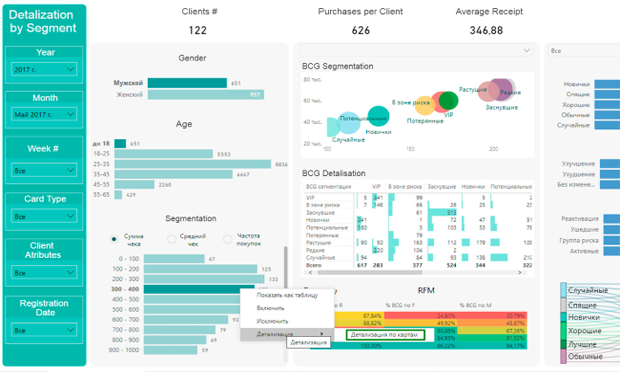The image size is (620, 372).
Task: Click the purple Обычные Sankey node
Action: pyautogui.click(x=563, y=356)
